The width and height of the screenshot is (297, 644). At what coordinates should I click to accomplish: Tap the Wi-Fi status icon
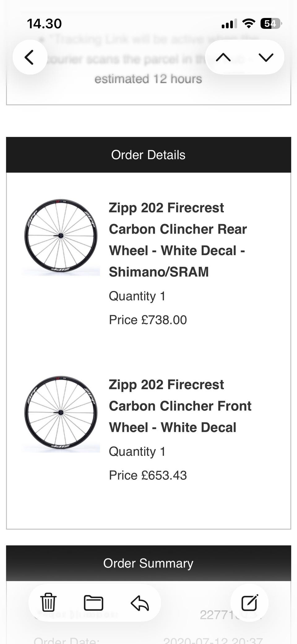[248, 24]
